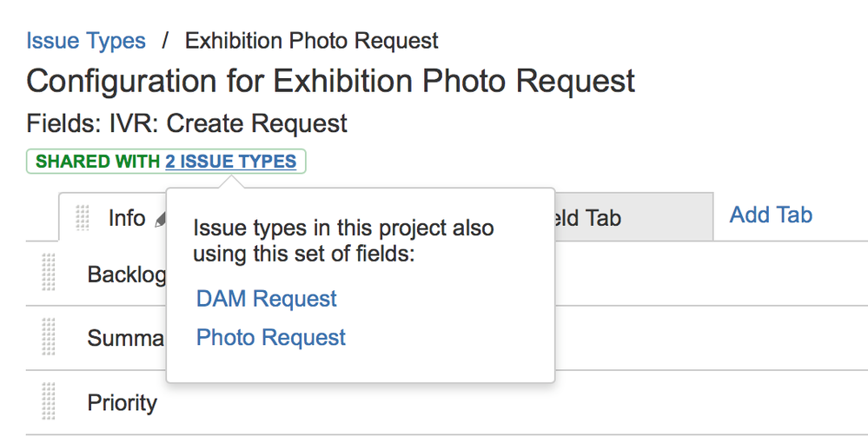Click the 2 ISSUE TYPES link
The image size is (868, 437).
coord(231,162)
